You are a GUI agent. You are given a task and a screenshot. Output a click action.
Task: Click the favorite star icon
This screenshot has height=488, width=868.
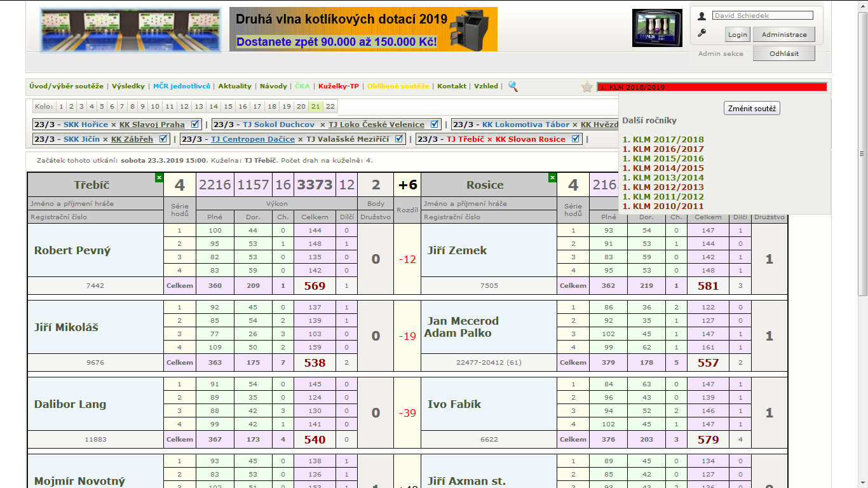(587, 87)
